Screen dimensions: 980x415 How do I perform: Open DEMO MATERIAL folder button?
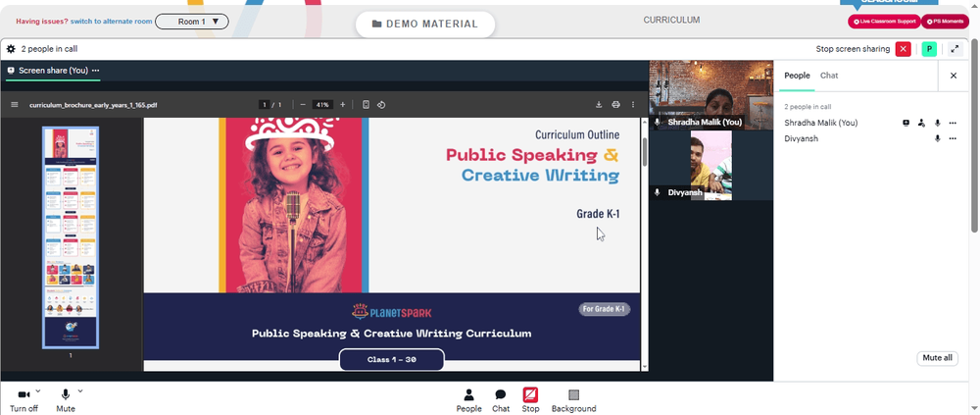click(x=425, y=24)
